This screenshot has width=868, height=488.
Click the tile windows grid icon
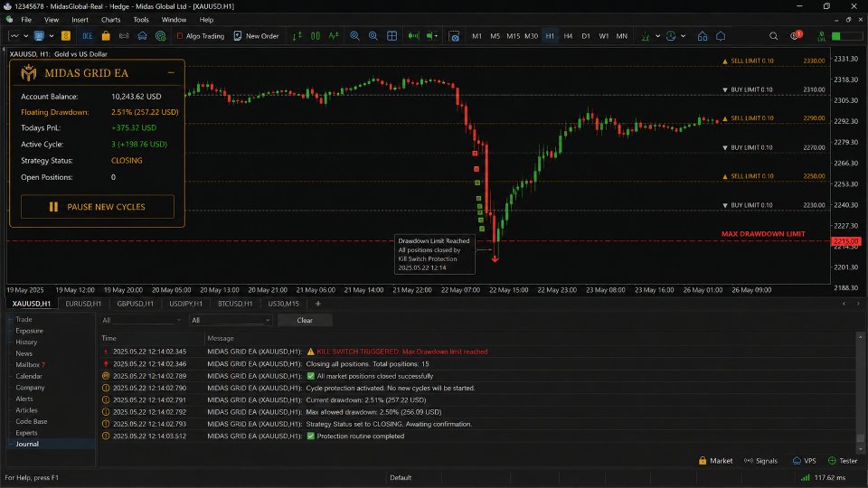coord(392,36)
